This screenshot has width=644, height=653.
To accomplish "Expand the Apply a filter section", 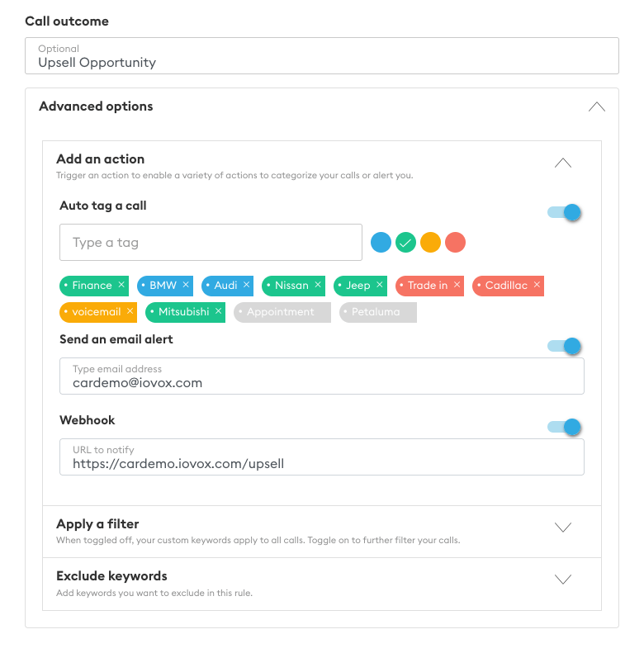I will (x=563, y=528).
